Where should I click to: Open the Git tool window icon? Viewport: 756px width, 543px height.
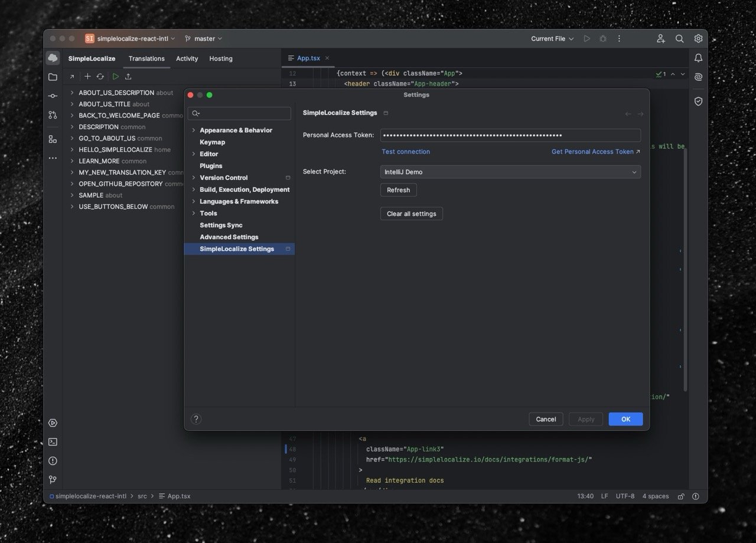click(x=53, y=479)
